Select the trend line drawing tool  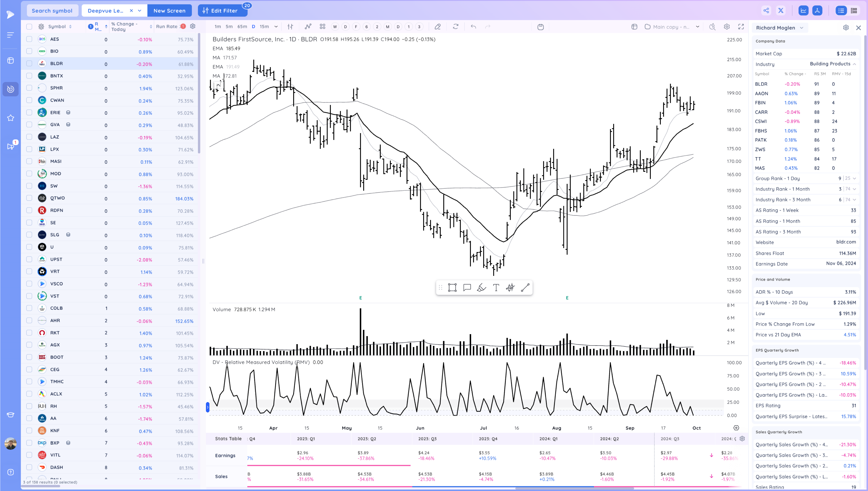coord(525,288)
